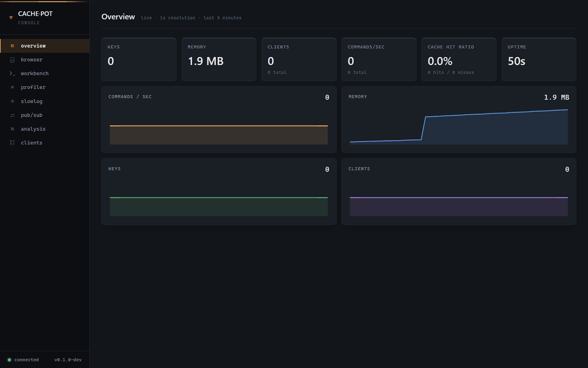Image resolution: width=588 pixels, height=368 pixels.
Task: Click the Cache Pot logo icon
Action: tap(11, 18)
